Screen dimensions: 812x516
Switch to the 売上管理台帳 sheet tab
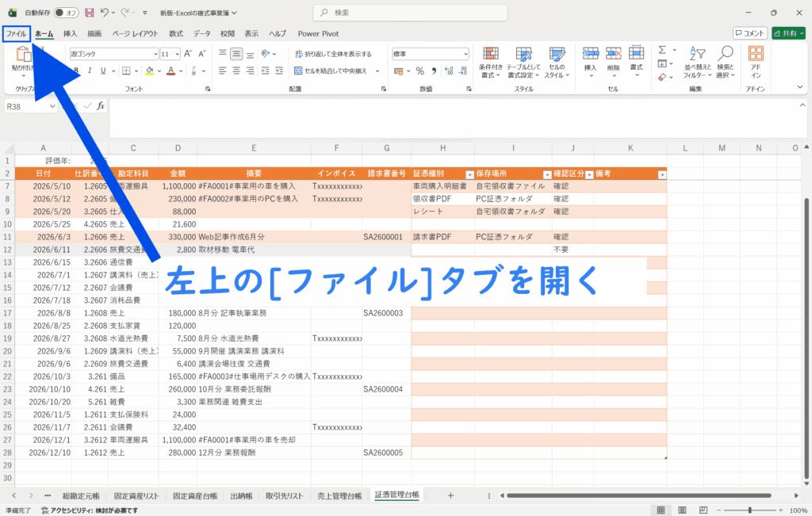click(339, 495)
